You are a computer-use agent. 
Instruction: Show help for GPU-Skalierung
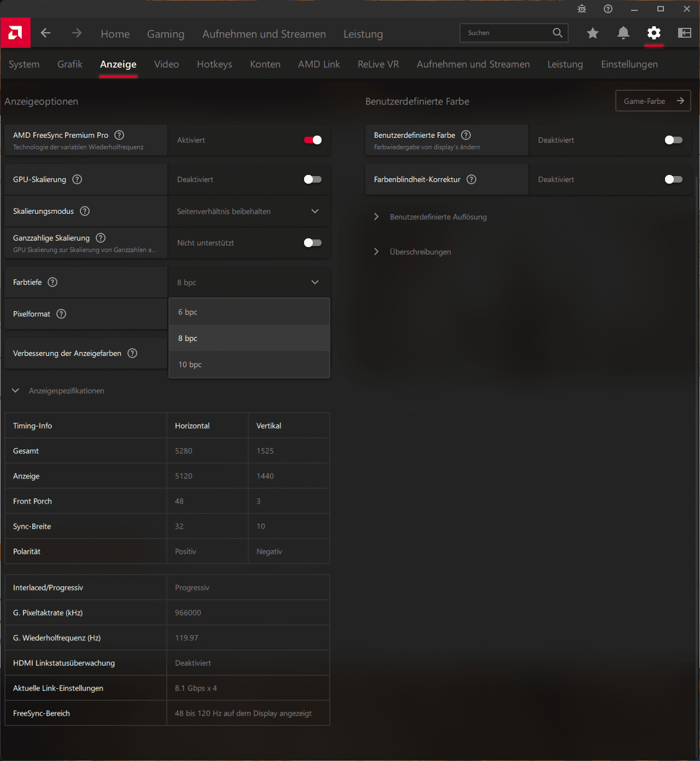tap(77, 179)
